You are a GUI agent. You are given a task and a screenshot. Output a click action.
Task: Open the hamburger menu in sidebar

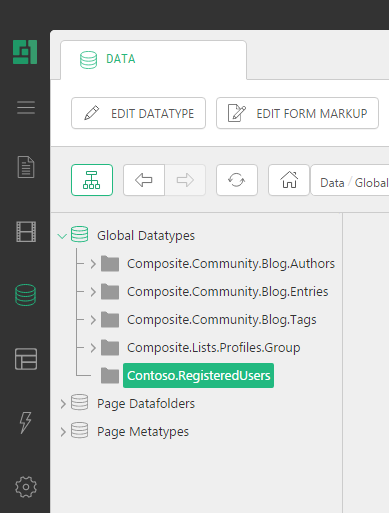26,107
